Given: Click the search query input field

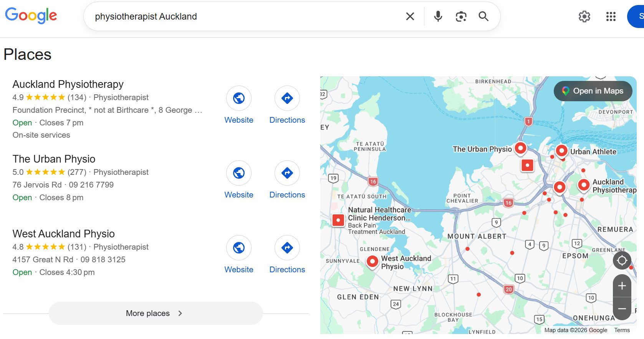Looking at the screenshot, I should click(246, 16).
